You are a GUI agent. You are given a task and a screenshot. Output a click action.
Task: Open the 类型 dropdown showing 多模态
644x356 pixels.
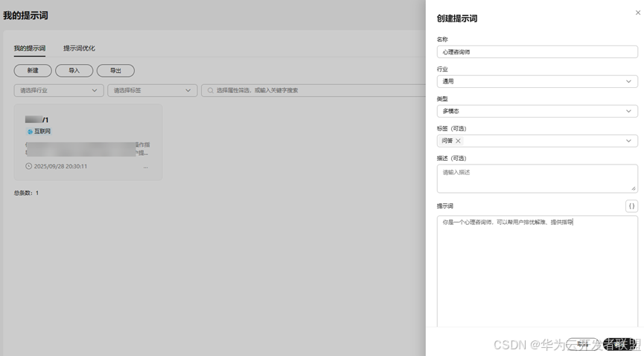[x=538, y=111]
